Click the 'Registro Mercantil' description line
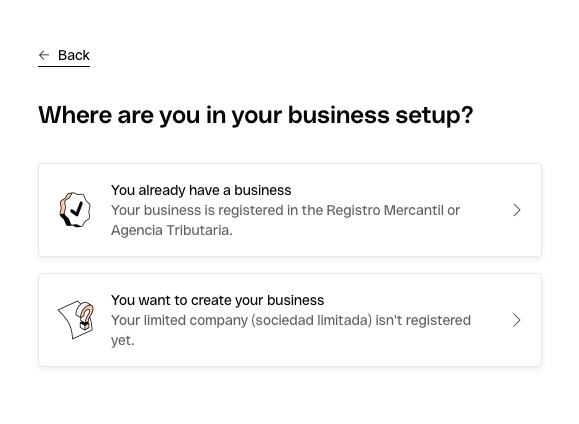The height and width of the screenshot is (424, 579). point(285,210)
